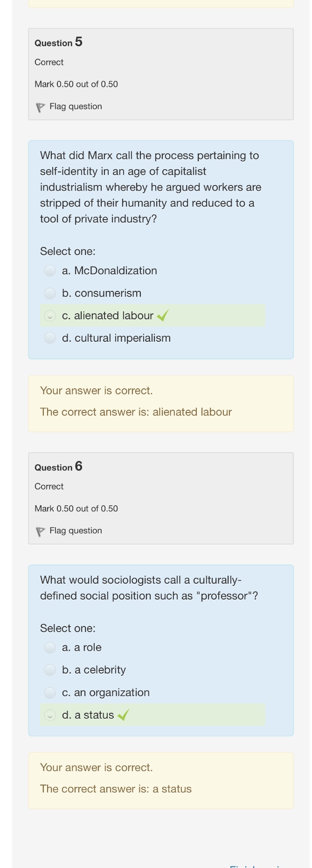Click the green checkmark beside alienated labour
The width and height of the screenshot is (312, 868).
click(x=163, y=316)
